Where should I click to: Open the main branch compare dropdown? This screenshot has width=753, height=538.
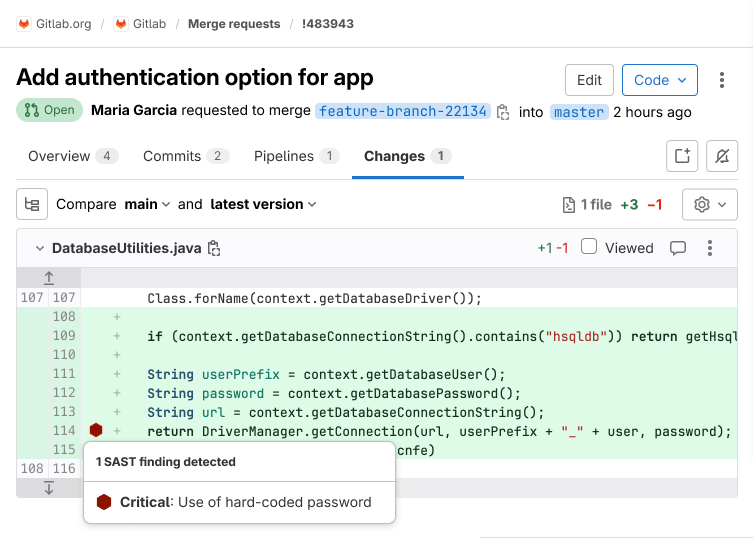(147, 204)
